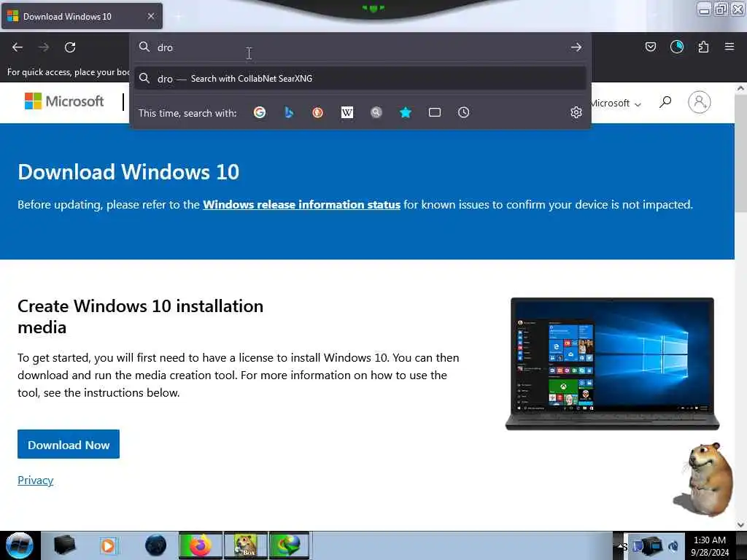
Task: Search open tabs using the tab icon
Action: pyautogui.click(x=435, y=112)
